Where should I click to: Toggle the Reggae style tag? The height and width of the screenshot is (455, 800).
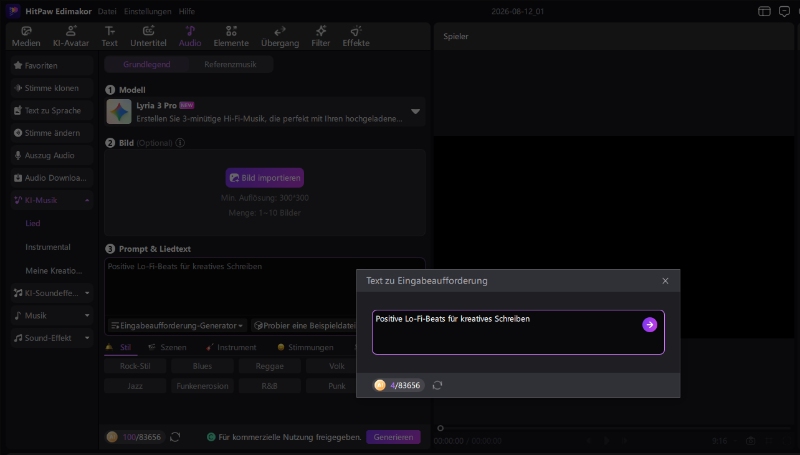tap(269, 366)
